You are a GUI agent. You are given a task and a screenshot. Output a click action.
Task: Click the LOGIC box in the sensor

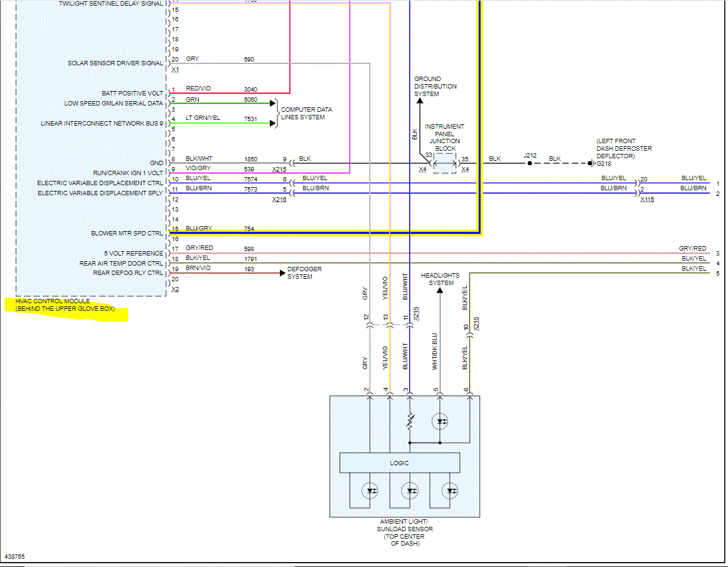tap(399, 463)
